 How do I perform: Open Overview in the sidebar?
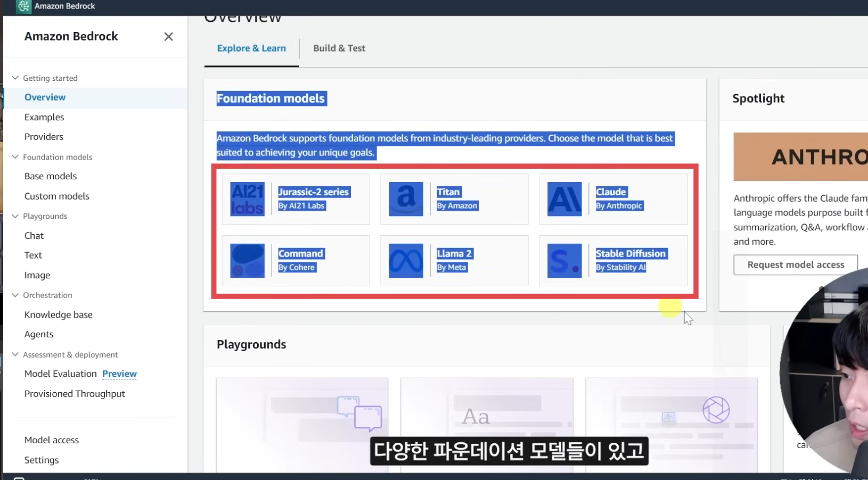[45, 97]
